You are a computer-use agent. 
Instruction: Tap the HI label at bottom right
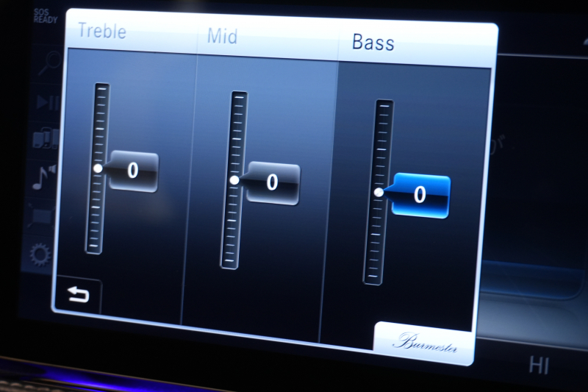540,365
